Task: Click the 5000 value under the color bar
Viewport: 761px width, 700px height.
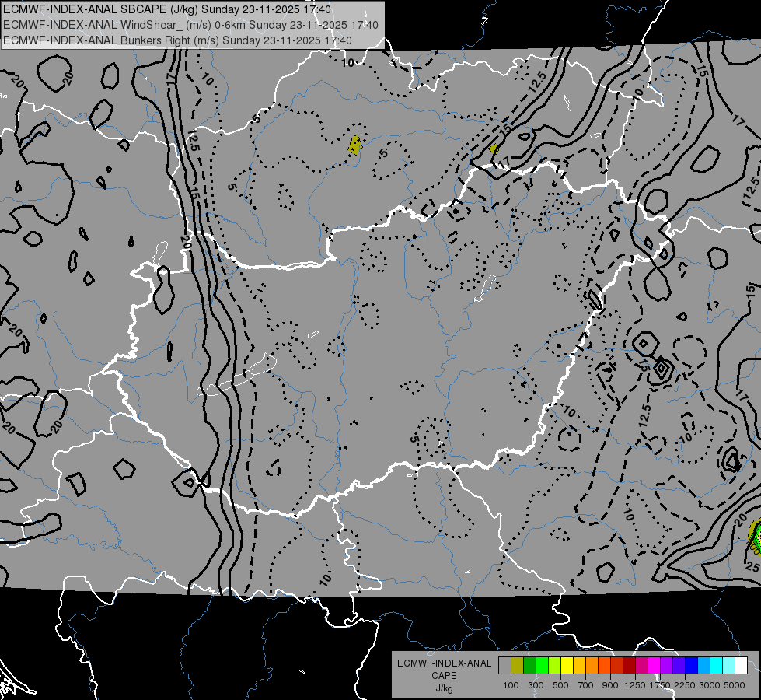Action: pos(735,685)
